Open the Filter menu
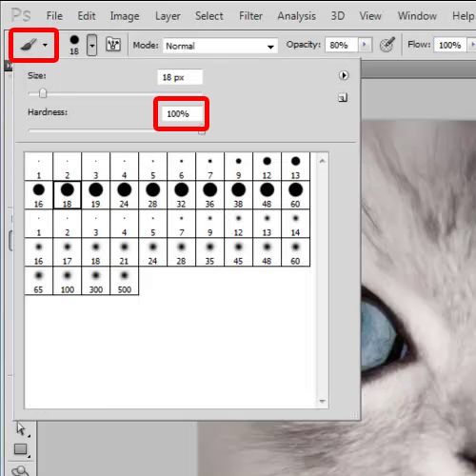 click(250, 16)
